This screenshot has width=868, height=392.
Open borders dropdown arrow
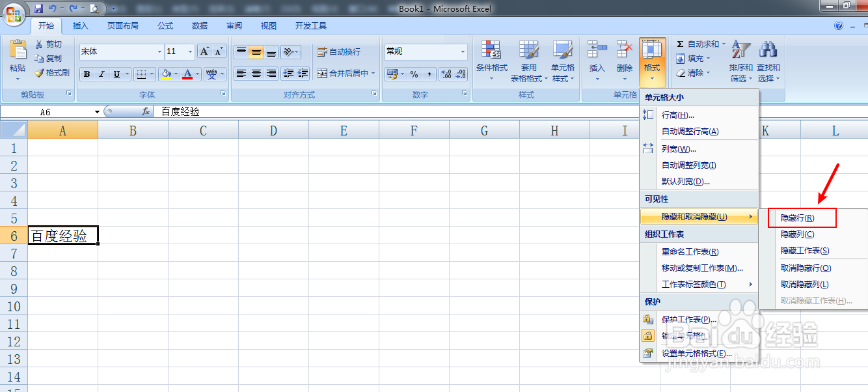tap(152, 74)
